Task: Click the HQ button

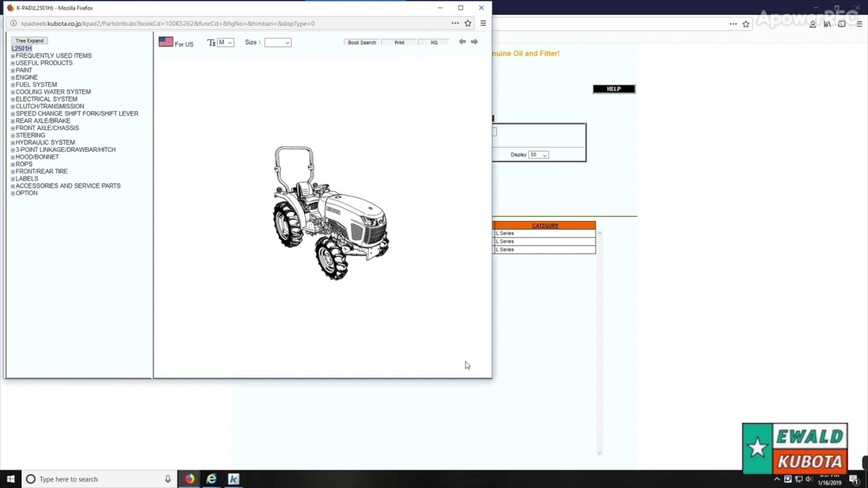Action: click(434, 43)
